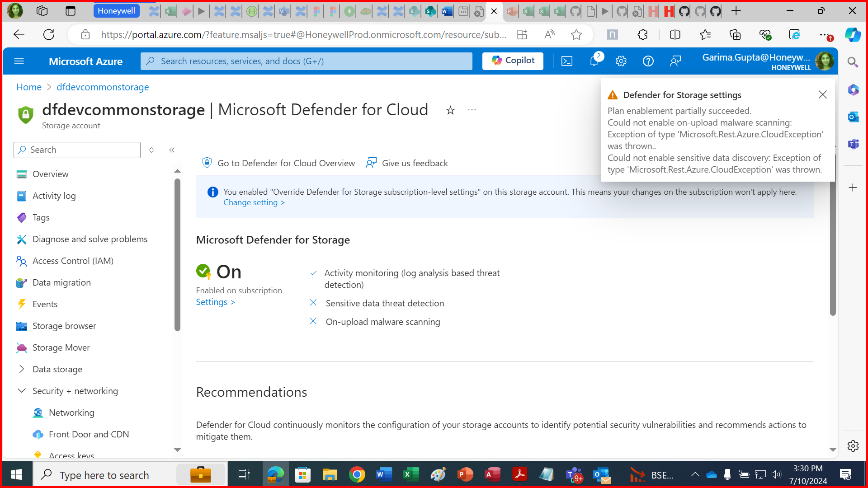Open Azure Cloud Shell icon
The height and width of the screenshot is (488, 868).
click(567, 61)
